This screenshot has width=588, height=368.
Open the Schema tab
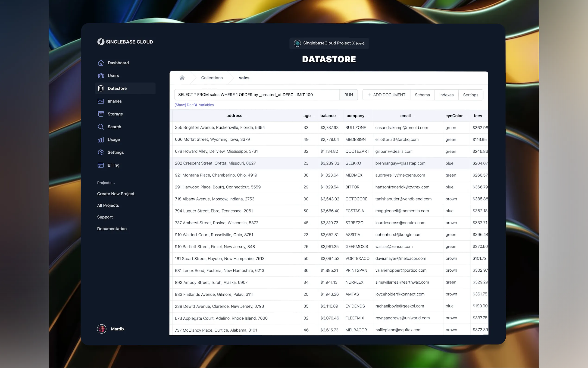coord(422,95)
